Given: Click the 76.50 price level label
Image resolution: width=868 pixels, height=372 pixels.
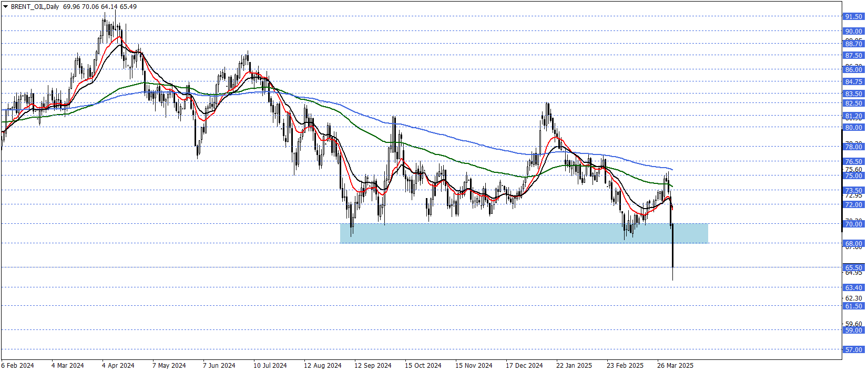Looking at the screenshot, I should click(854, 162).
